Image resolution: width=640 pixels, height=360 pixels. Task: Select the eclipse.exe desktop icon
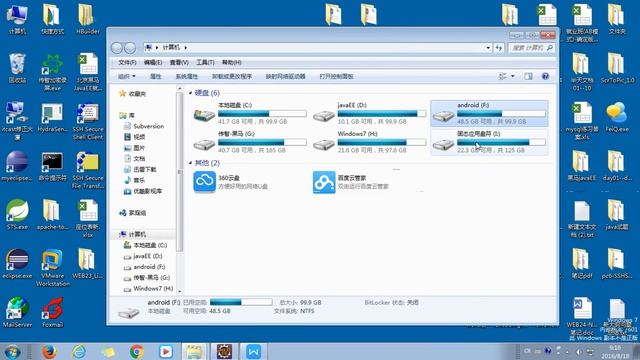[x=17, y=264]
